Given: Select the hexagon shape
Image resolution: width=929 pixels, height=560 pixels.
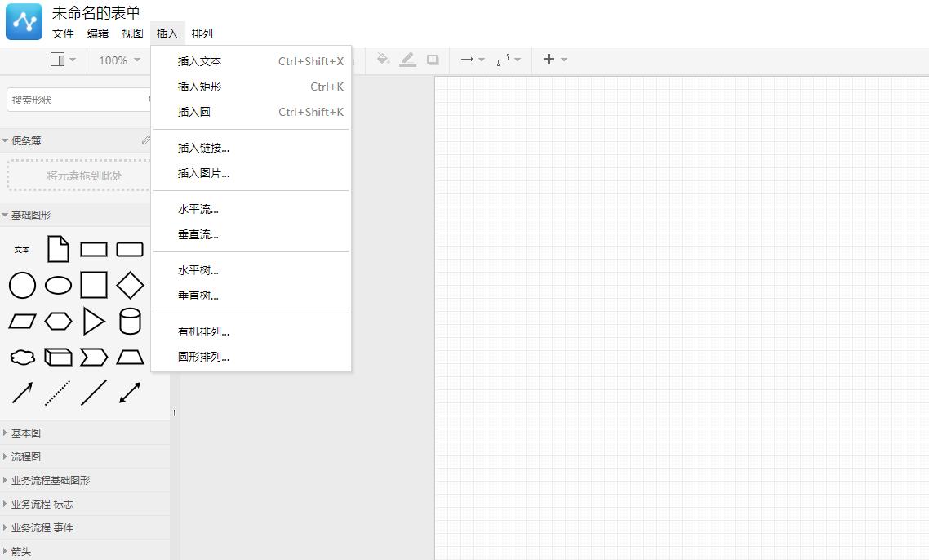Looking at the screenshot, I should point(58,321).
